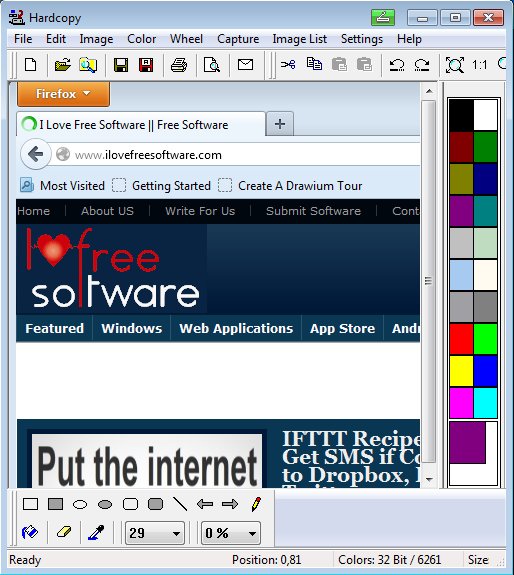Click the second Paste clipboard icon

[364, 64]
